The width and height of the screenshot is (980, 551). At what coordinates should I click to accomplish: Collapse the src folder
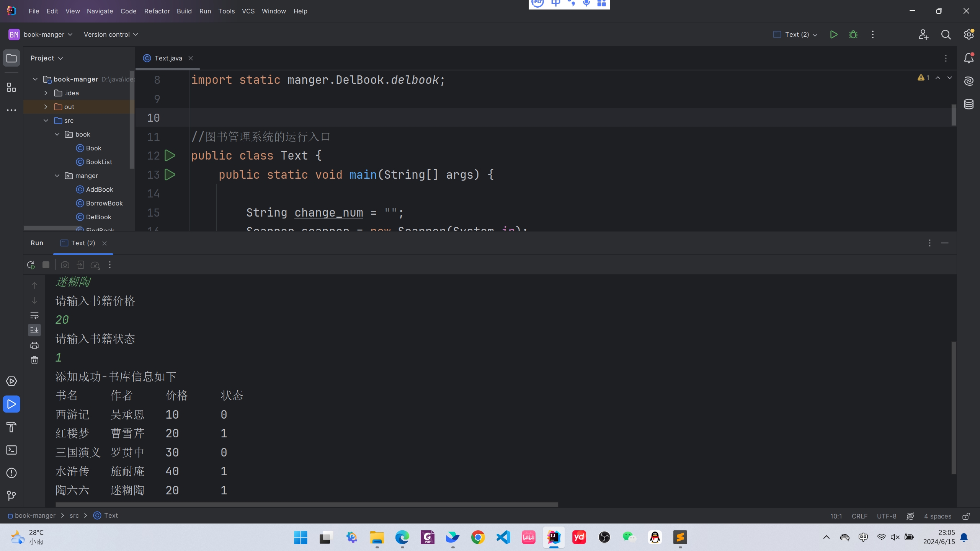[x=46, y=121]
